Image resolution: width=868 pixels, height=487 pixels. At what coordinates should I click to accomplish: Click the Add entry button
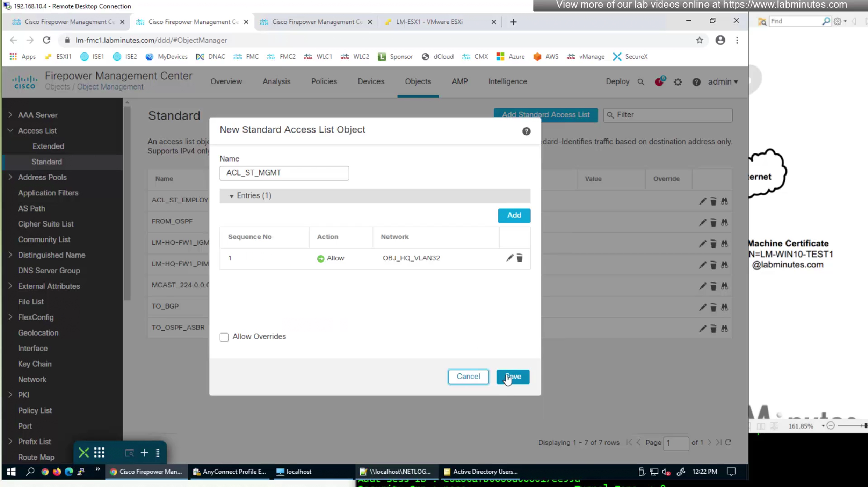[514, 215]
